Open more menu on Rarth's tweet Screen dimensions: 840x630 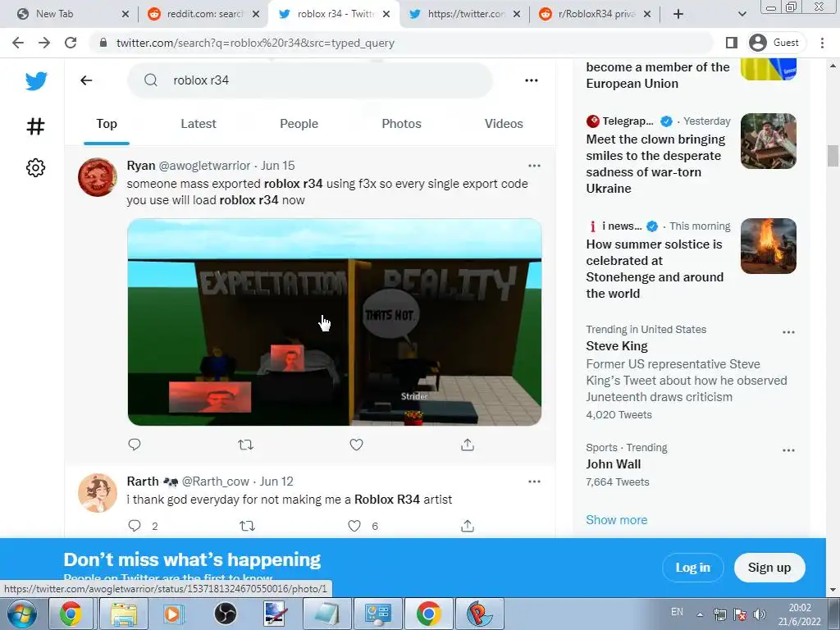(534, 481)
